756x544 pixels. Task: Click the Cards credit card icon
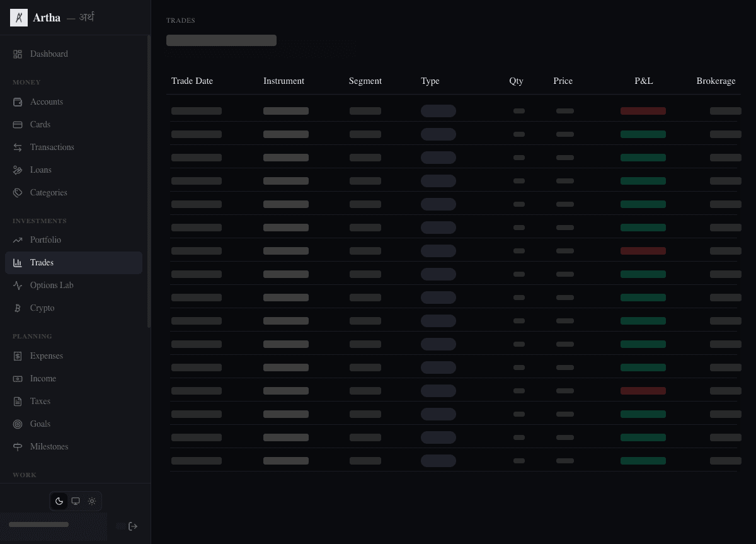18,125
